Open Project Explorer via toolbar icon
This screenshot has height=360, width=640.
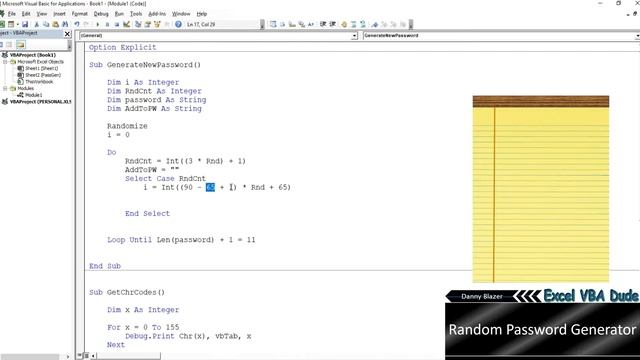(x=138, y=24)
